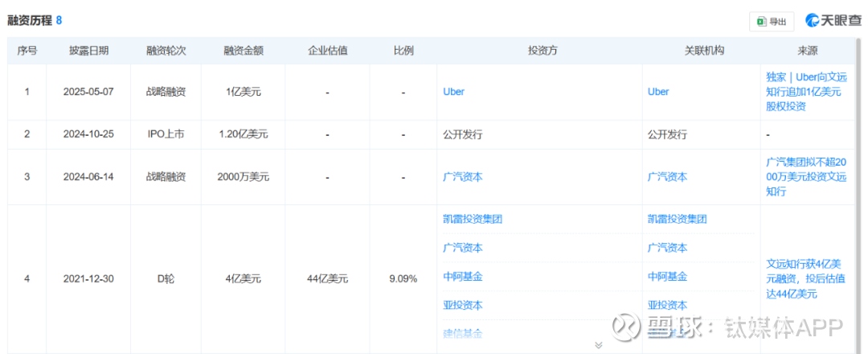The width and height of the screenshot is (868, 354).
Task: Click the 披露日期 column header
Action: pyautogui.click(x=88, y=51)
